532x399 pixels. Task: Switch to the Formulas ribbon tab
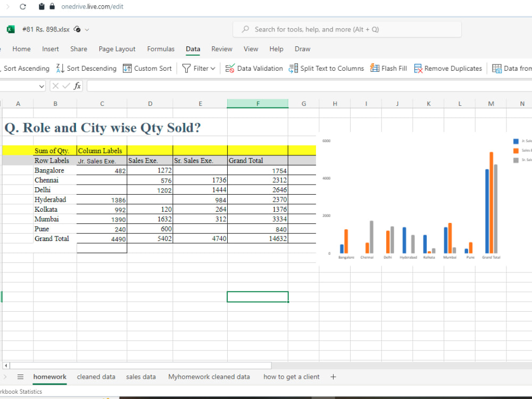pyautogui.click(x=161, y=49)
